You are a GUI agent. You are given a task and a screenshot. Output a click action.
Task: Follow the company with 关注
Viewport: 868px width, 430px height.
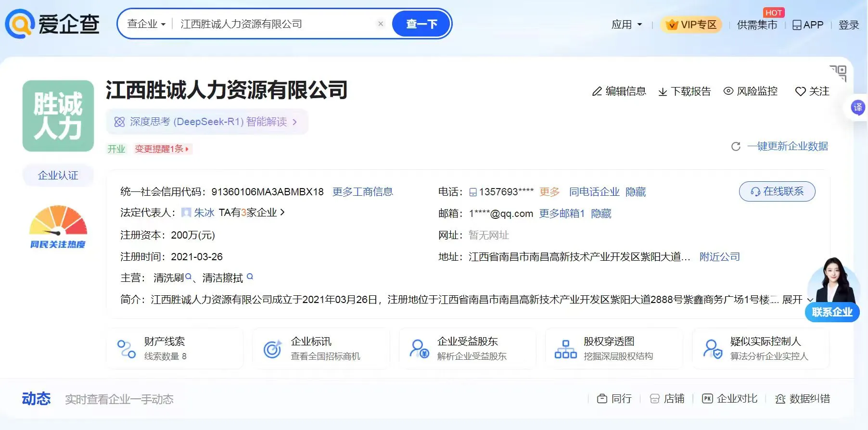tap(812, 91)
